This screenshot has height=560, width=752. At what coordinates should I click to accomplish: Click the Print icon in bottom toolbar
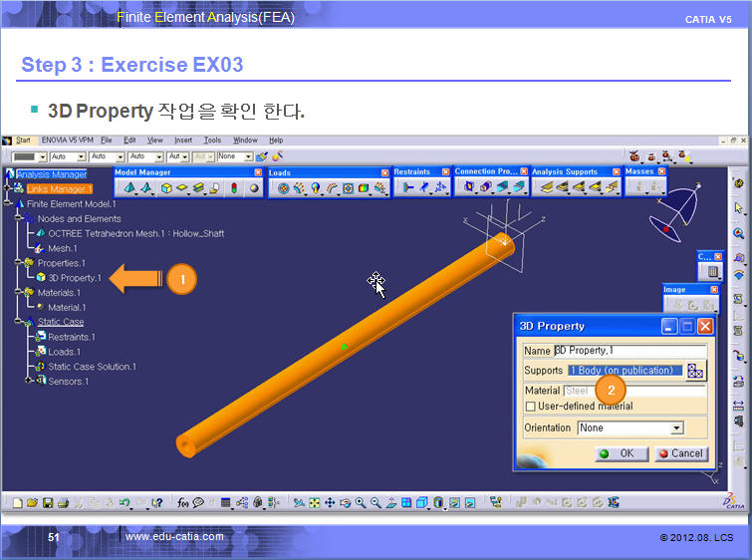point(63,503)
